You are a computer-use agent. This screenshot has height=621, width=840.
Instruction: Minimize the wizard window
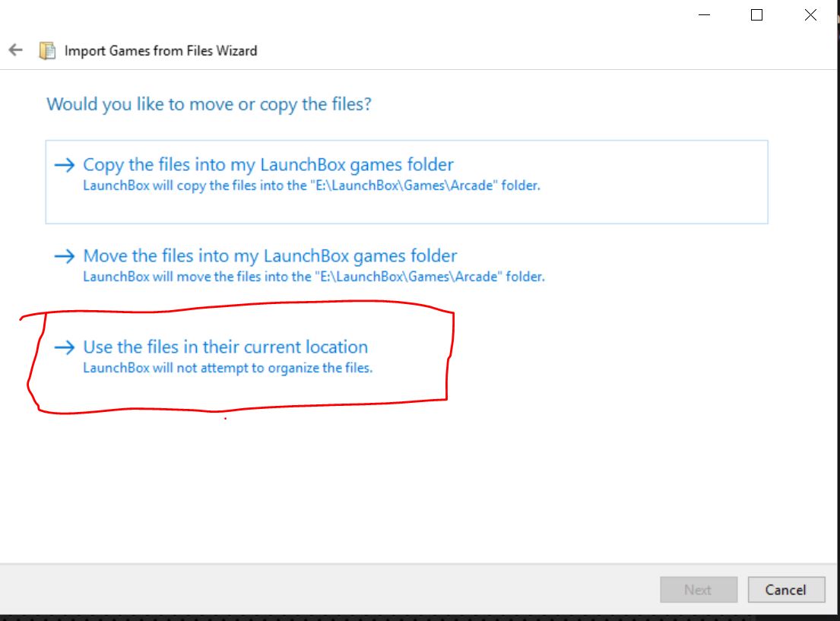click(705, 15)
